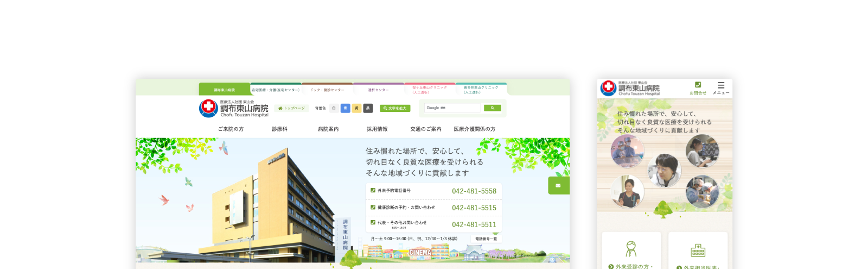868x269 pixels.
Task: Open the mobile hamburger メニュー icon
Action: point(720,87)
